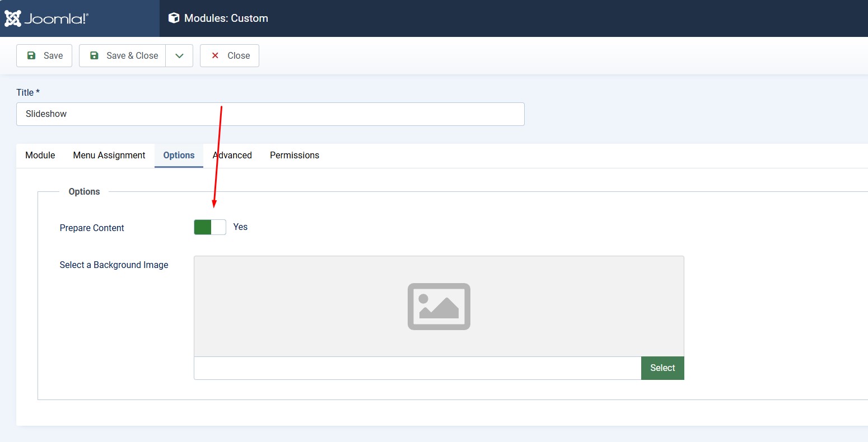868x442 pixels.
Task: Click the image placeholder icon in preview
Action: [x=438, y=307]
